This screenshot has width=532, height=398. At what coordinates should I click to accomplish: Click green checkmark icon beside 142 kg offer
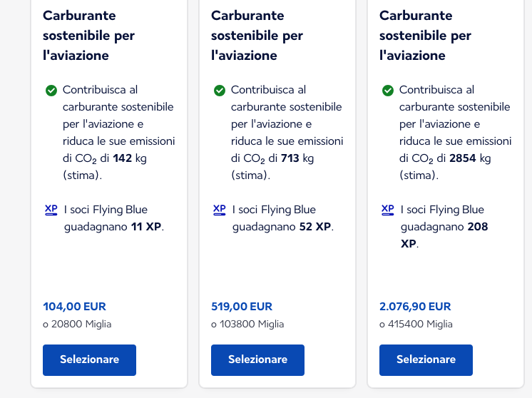coord(51,91)
